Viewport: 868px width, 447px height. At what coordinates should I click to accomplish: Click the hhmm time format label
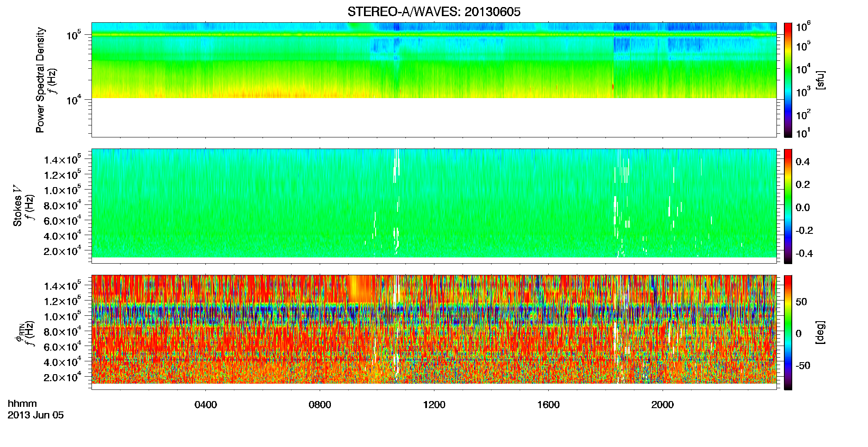click(22, 404)
